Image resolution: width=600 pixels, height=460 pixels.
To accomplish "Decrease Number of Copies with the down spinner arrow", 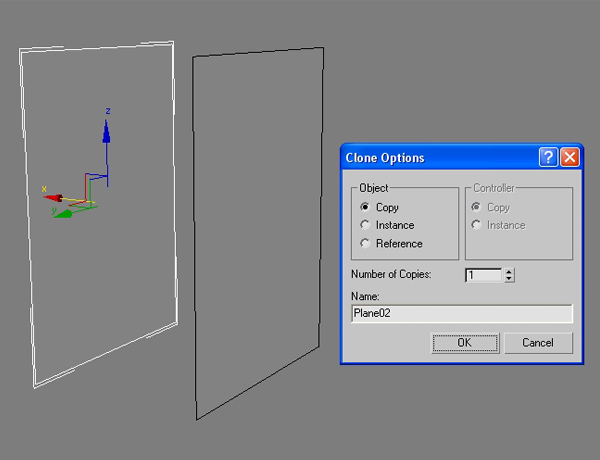I will point(509,279).
